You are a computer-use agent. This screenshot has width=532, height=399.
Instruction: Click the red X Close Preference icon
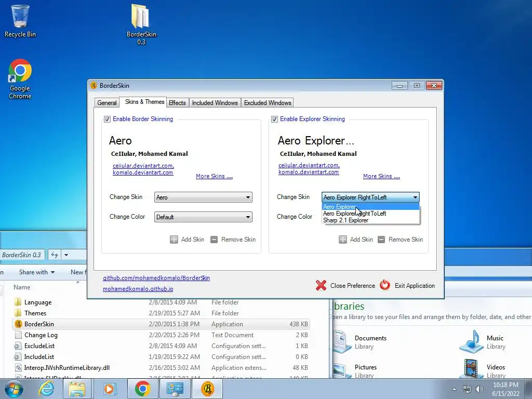point(321,285)
